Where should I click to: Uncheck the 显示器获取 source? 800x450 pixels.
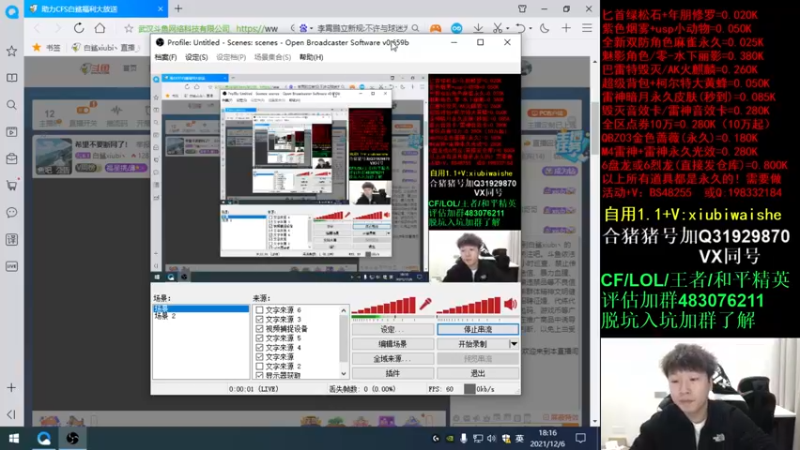pos(260,375)
